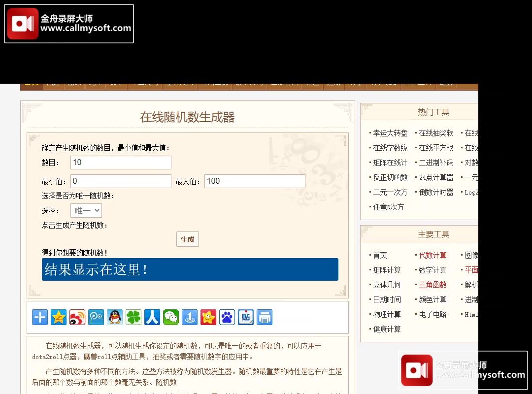This screenshot has height=394, width=532.
Task: Share to Qzone via yellow star icon
Action: coord(58,317)
